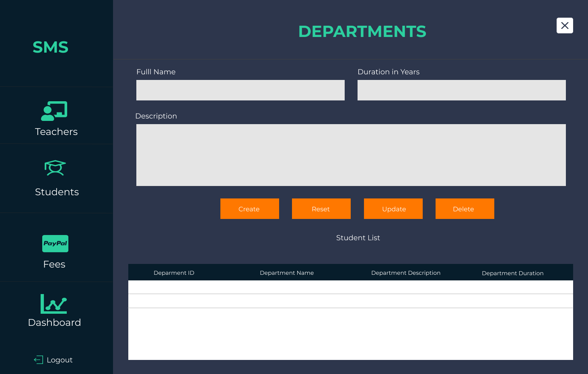Image resolution: width=588 pixels, height=374 pixels.
Task: Click the green Logout arrow icon
Action: [38, 360]
